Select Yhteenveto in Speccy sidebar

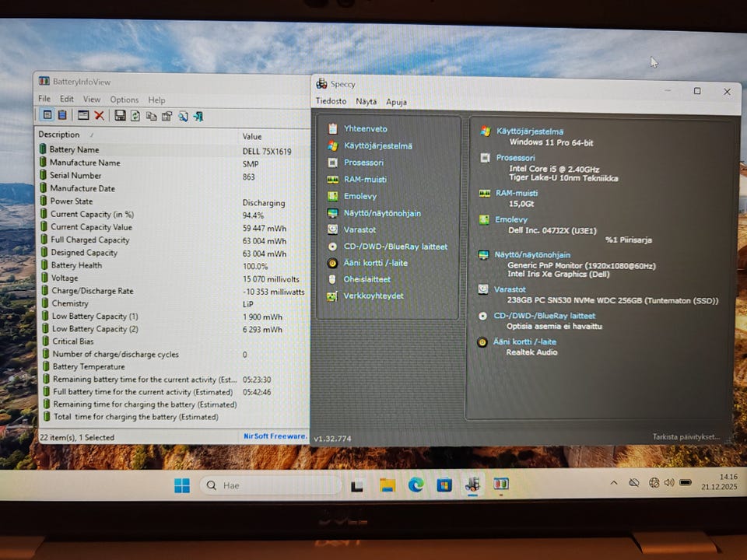coord(366,128)
